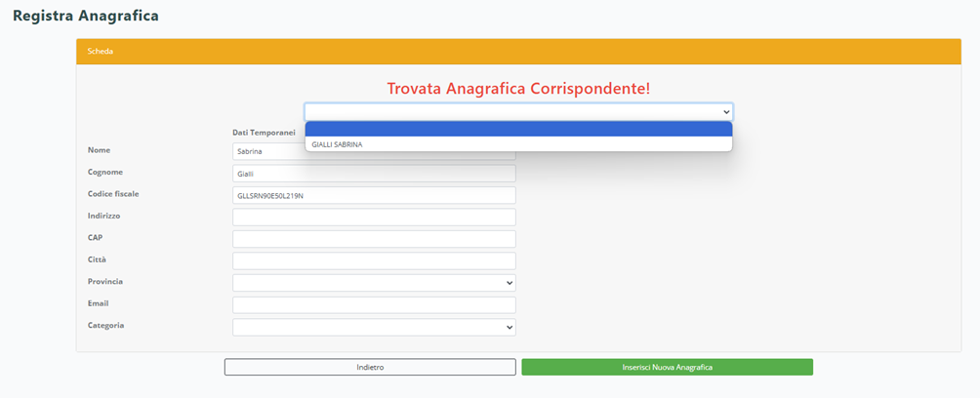Click into the Codice fiscale input field
Viewport: 980px width, 398px height.
tap(374, 195)
